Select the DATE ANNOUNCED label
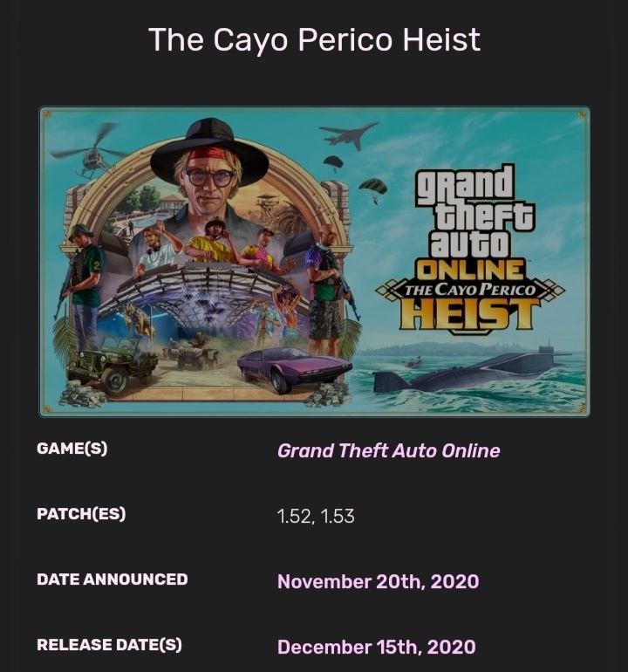The image size is (628, 672). [112, 579]
